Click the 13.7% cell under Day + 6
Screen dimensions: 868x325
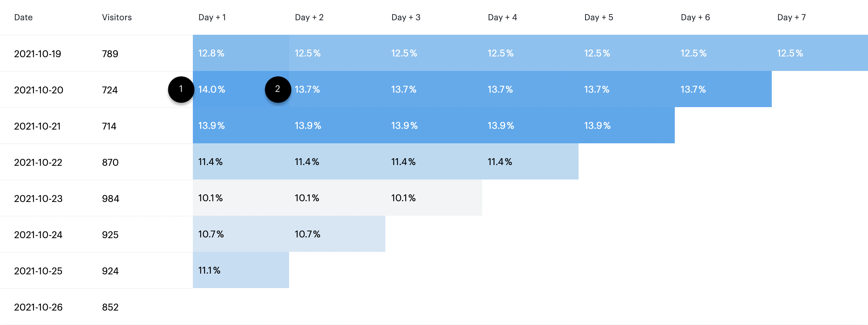(693, 89)
